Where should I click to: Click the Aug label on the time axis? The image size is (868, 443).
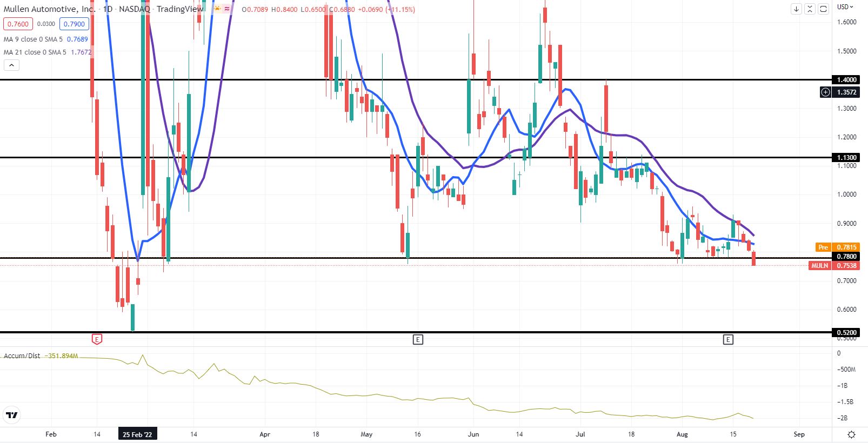[x=682, y=434]
